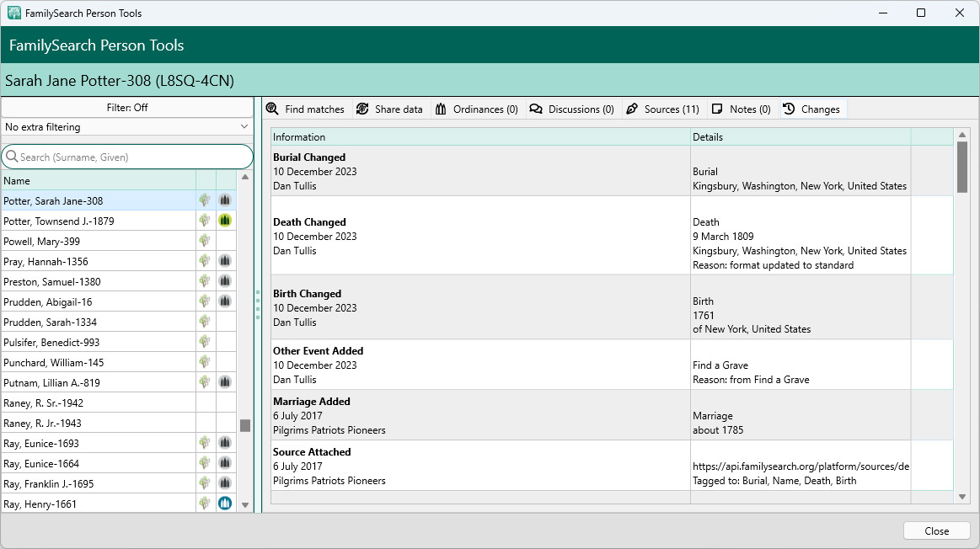Click 'Reason: format updated to standard' text
Screen dimensions: 980x549
coord(773,265)
